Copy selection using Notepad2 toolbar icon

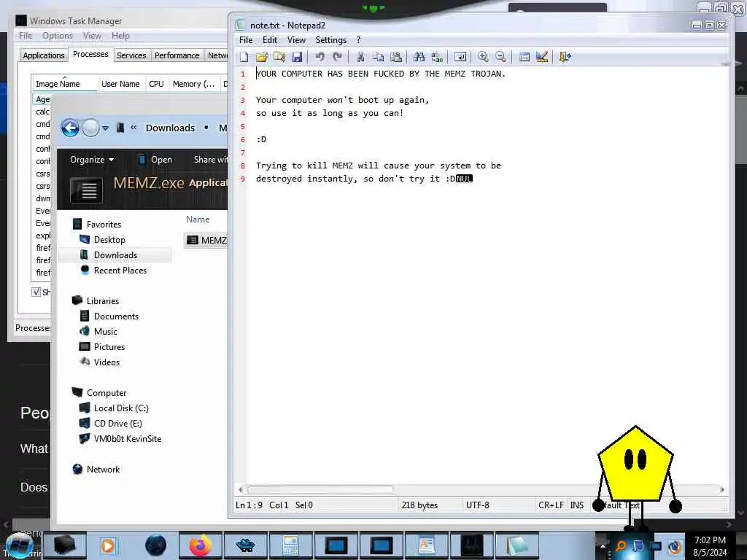click(x=379, y=57)
